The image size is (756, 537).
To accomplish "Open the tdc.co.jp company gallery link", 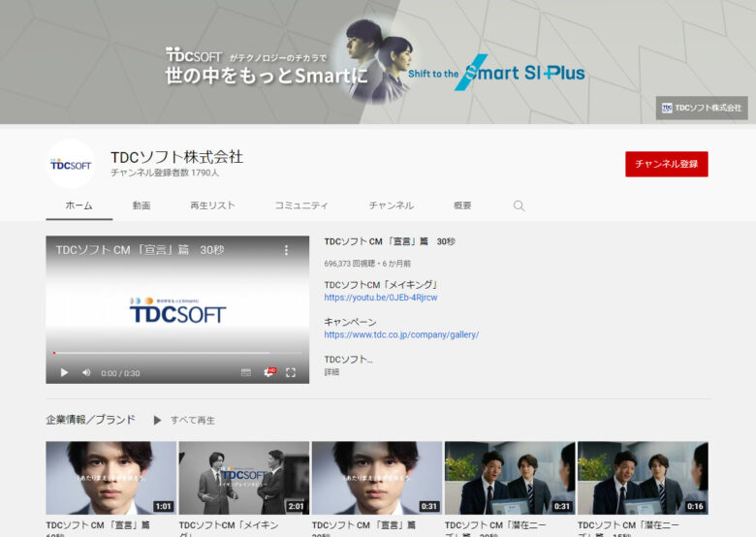I will (x=401, y=334).
